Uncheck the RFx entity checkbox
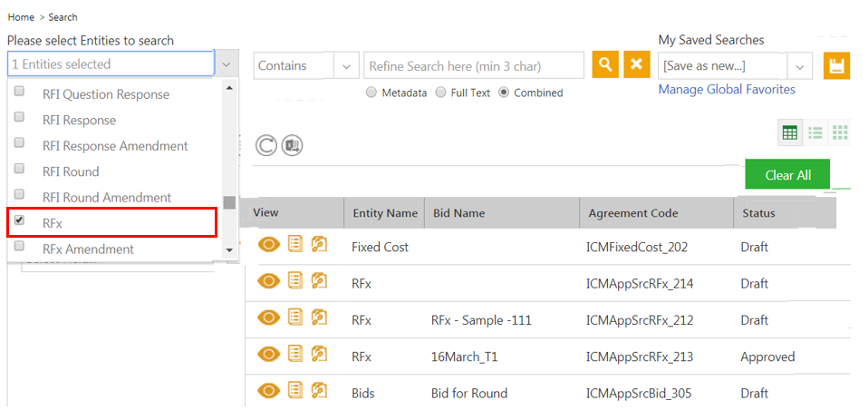 click(x=19, y=220)
